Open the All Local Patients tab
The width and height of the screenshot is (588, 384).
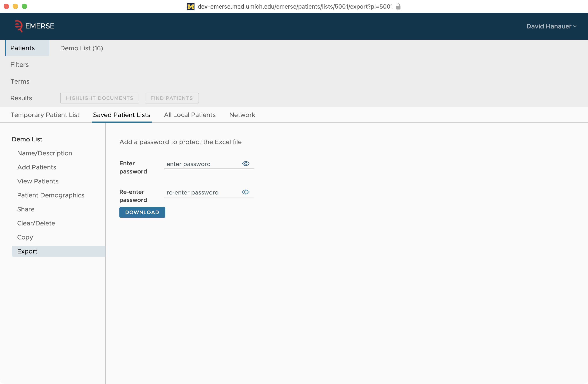click(190, 115)
